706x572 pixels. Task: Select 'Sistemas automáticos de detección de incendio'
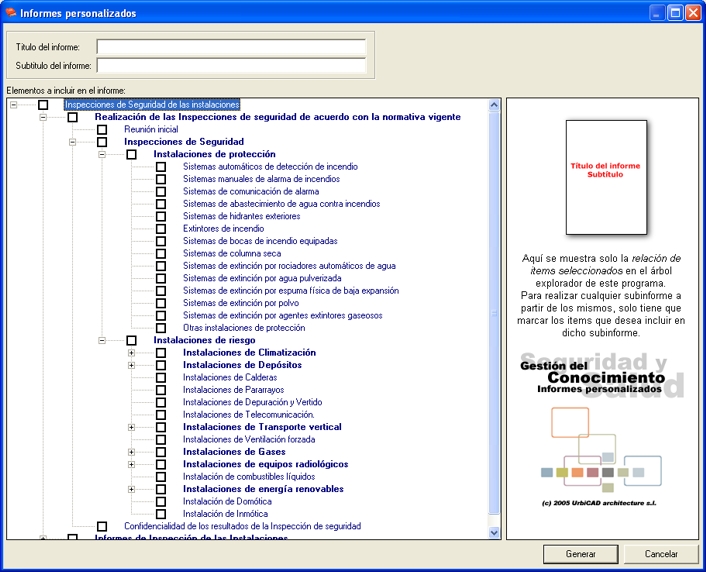(x=270, y=167)
